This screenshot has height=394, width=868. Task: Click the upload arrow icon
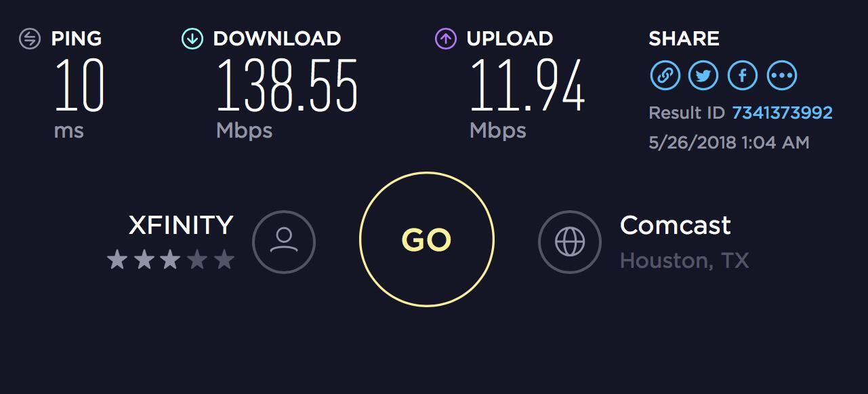[x=445, y=39]
